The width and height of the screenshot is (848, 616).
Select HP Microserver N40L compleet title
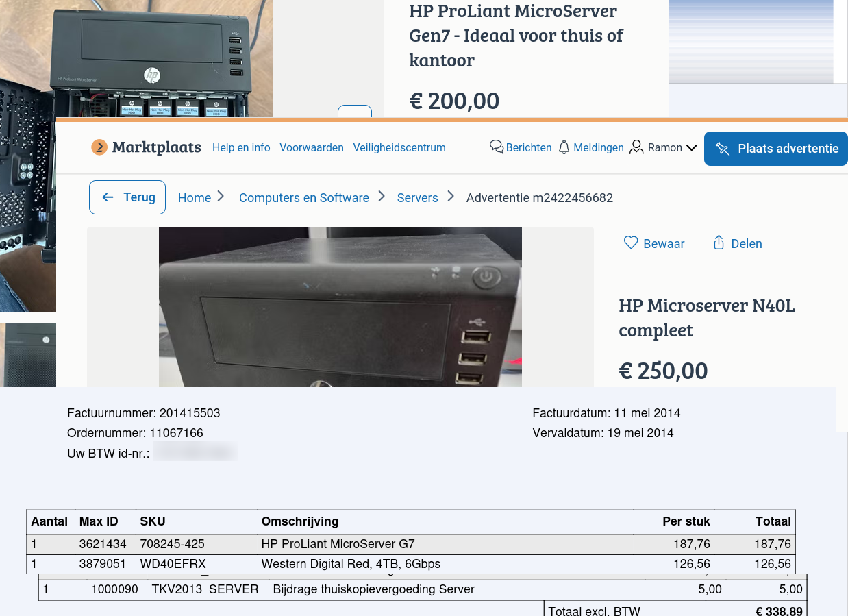click(707, 317)
